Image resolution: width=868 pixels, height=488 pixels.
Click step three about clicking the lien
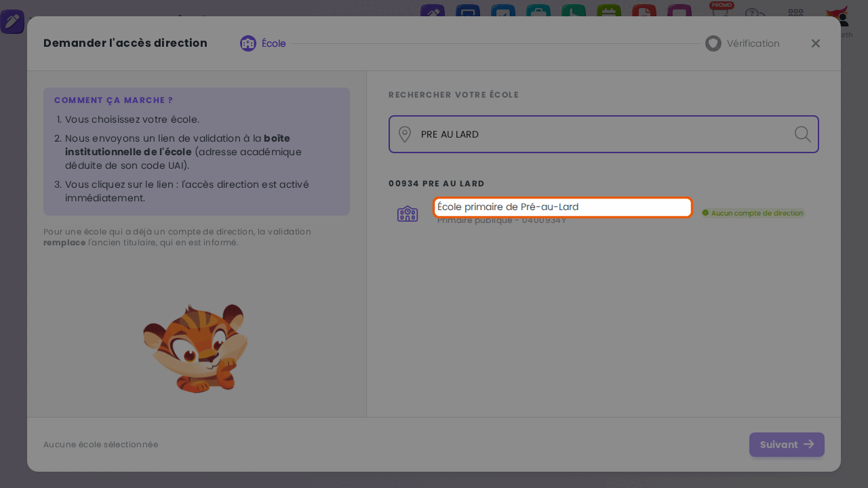coord(187,191)
